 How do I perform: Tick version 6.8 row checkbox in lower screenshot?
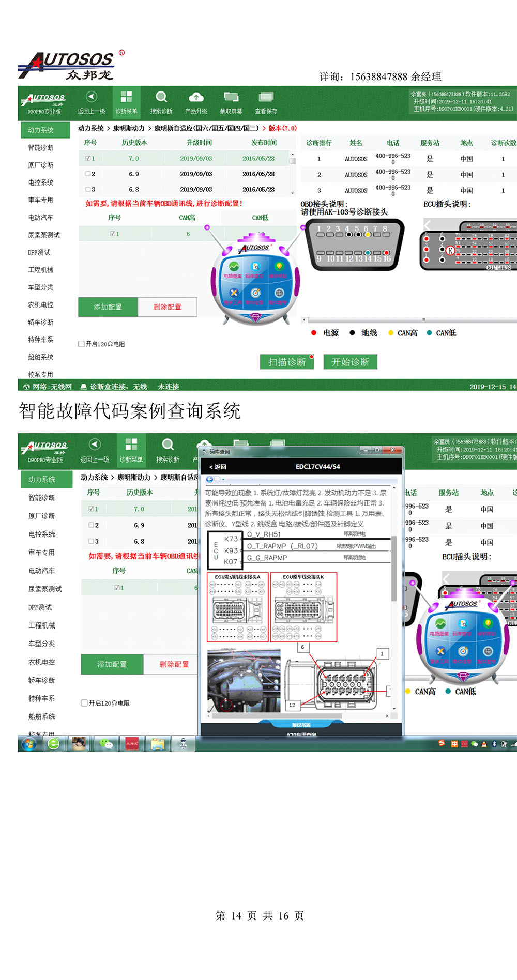(x=91, y=541)
